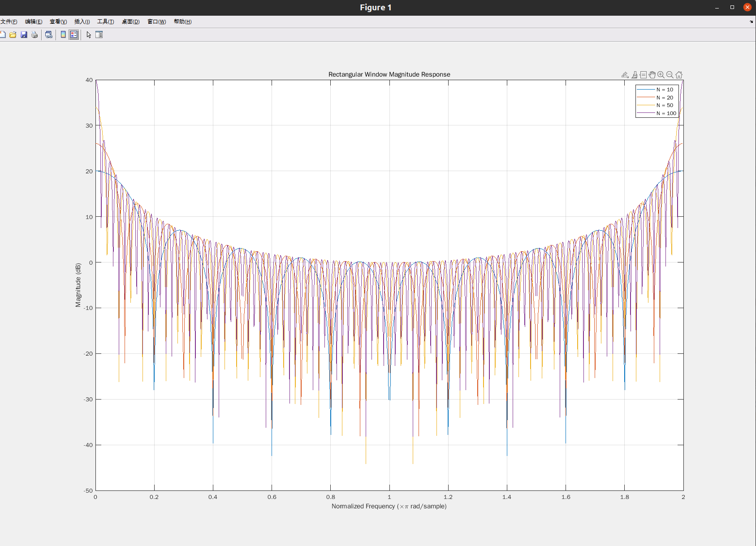This screenshot has height=546, width=756.
Task: Click the y-axis tick label -50
Action: tap(88, 490)
